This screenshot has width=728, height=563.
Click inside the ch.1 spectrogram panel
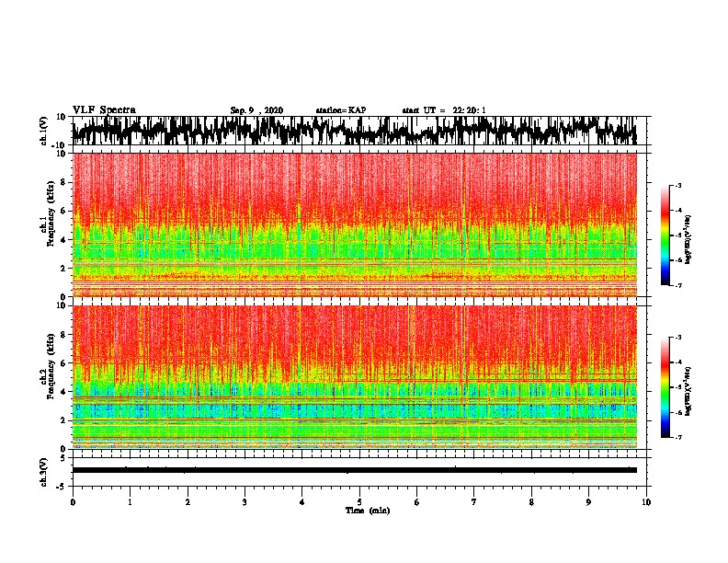[x=354, y=224]
